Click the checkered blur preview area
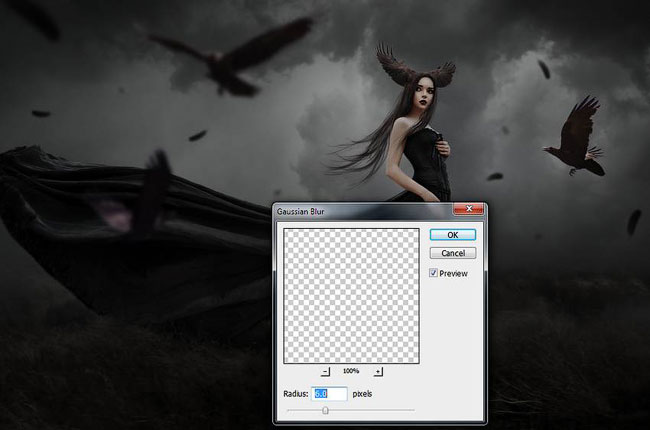Viewport: 650px width, 430px height. pyautogui.click(x=351, y=296)
